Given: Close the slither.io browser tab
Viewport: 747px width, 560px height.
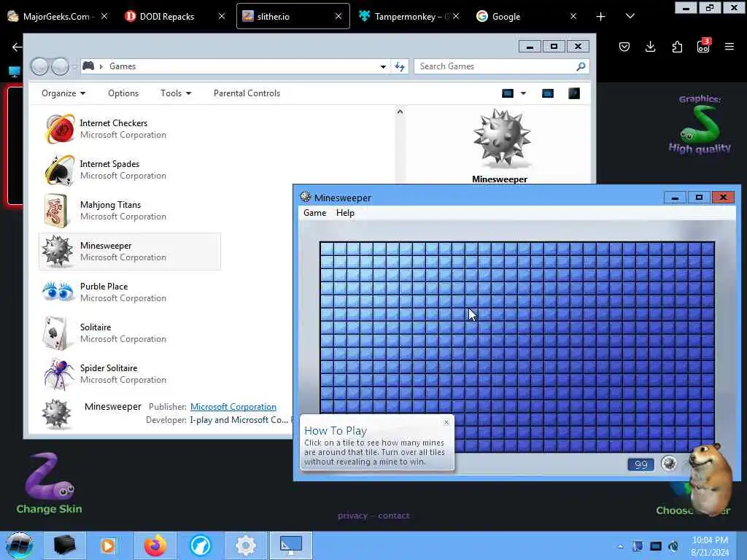Looking at the screenshot, I should pyautogui.click(x=338, y=16).
